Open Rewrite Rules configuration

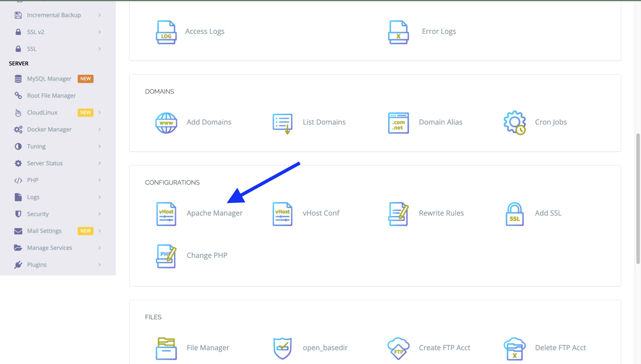point(398,214)
